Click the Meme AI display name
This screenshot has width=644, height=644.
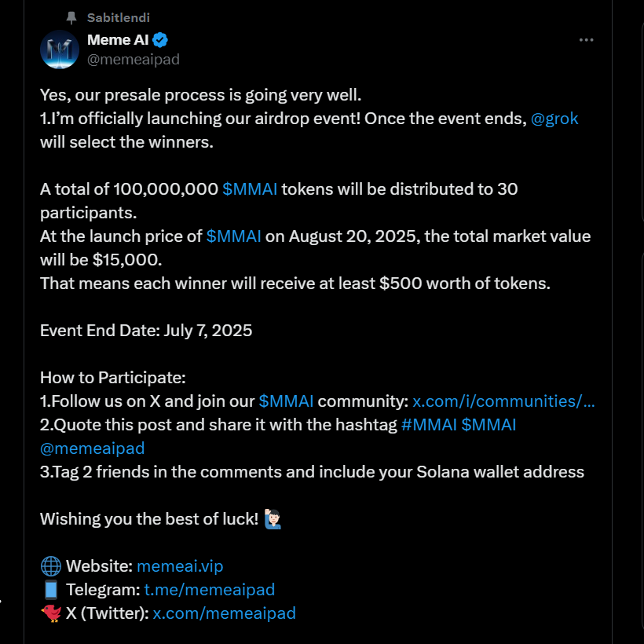[x=116, y=40]
